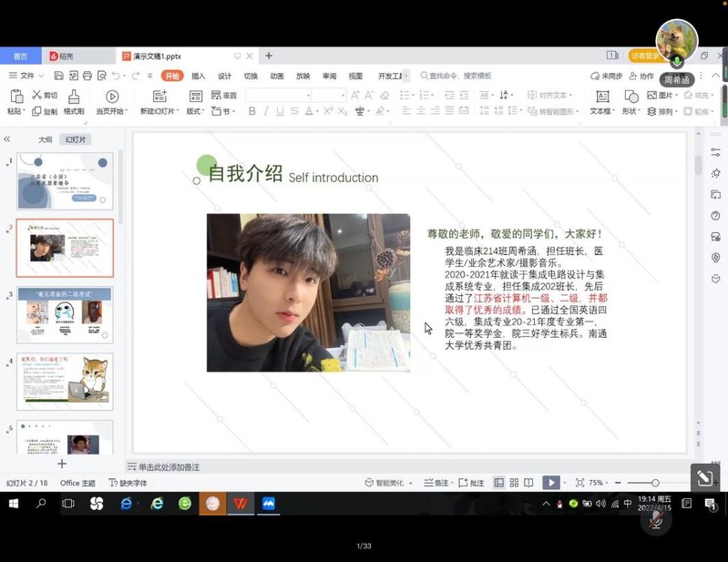
Task: Click the Collaborate (协作) button
Action: click(641, 76)
